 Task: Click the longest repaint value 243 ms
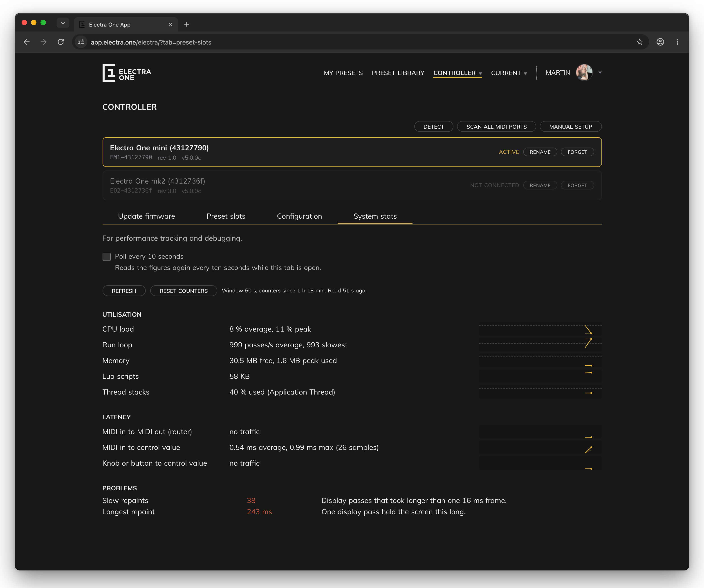point(260,512)
